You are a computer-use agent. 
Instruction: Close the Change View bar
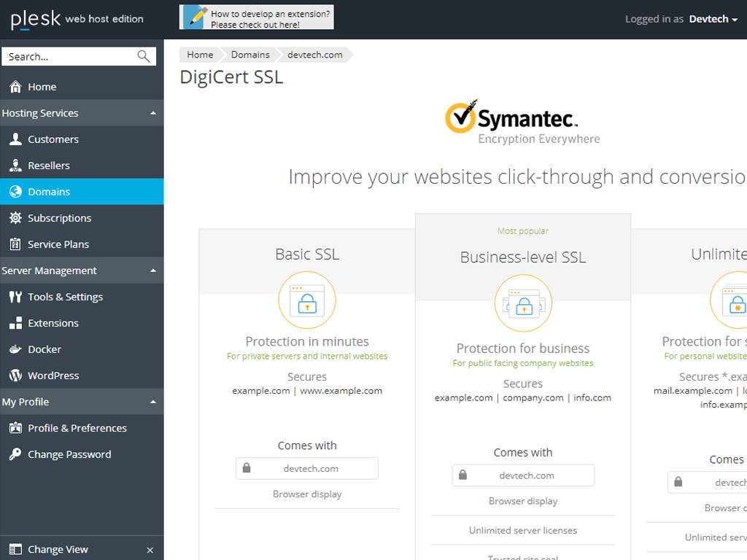[150, 550]
